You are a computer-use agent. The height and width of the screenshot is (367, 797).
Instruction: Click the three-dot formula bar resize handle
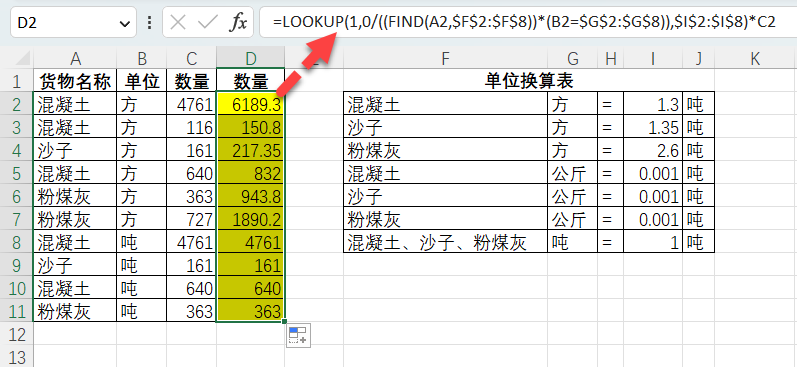(149, 22)
